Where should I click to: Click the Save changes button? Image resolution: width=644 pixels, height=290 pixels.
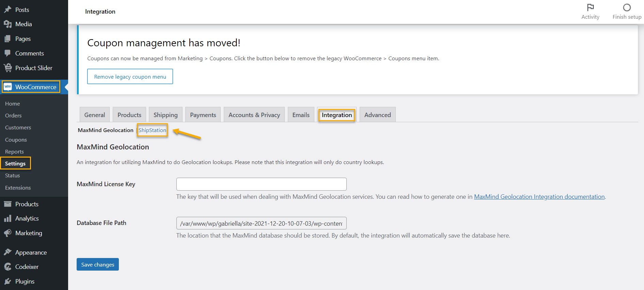(x=98, y=264)
